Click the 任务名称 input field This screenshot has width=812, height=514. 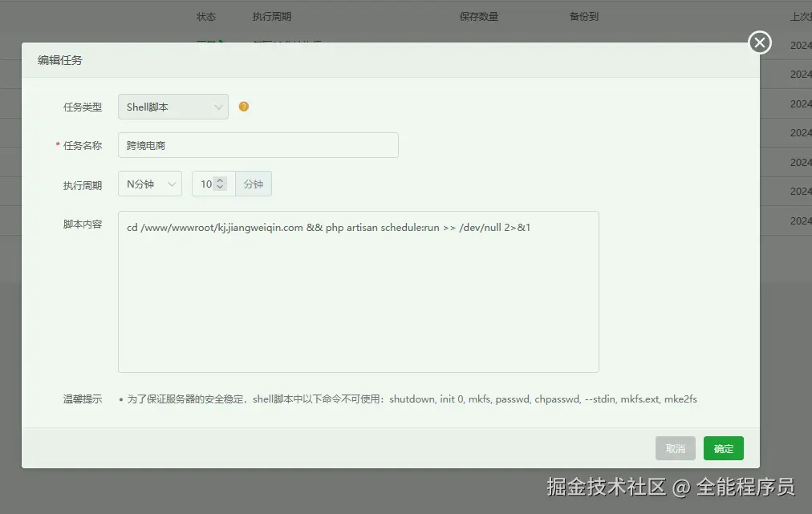258,145
